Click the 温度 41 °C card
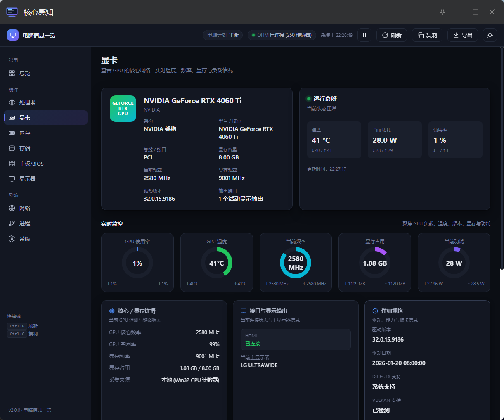This screenshot has height=420, width=504. 334,140
